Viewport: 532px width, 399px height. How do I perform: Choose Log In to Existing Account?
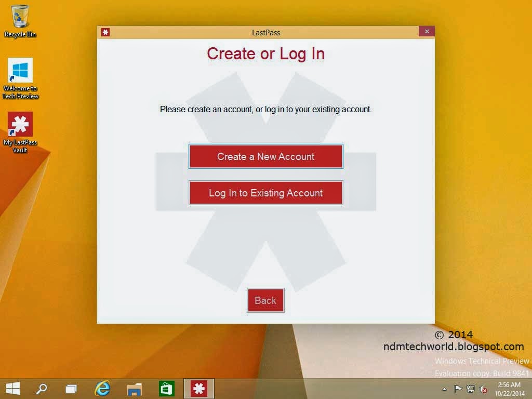(x=265, y=193)
